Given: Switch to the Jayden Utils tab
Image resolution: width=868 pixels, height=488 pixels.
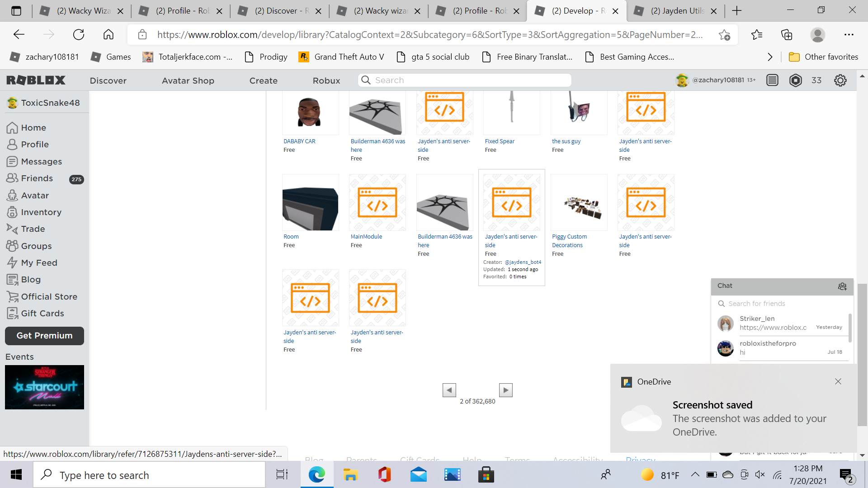Looking at the screenshot, I should click(x=676, y=10).
